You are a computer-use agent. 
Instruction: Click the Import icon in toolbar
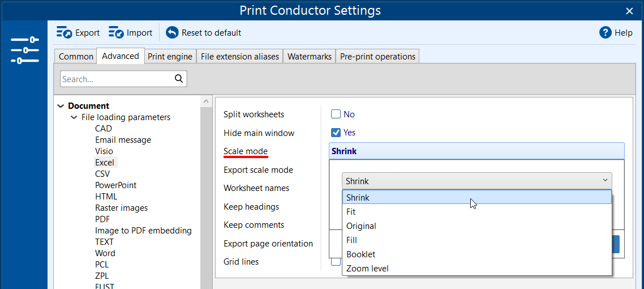click(116, 33)
